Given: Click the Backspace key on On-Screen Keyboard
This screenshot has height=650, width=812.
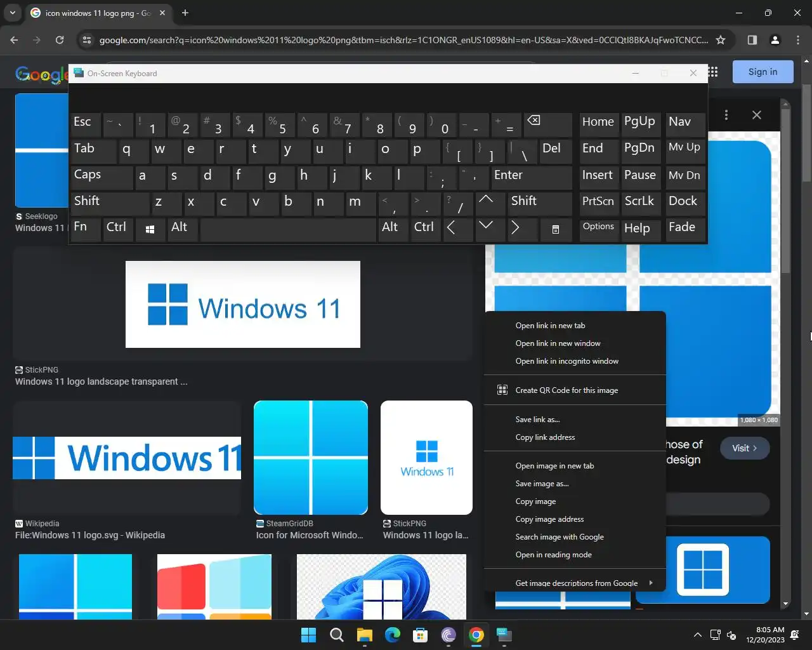Looking at the screenshot, I should tap(547, 125).
